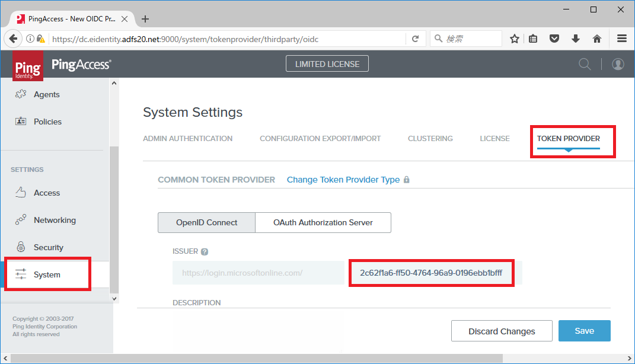Collapse the sidebar with the scroll-up arrow

click(x=114, y=82)
